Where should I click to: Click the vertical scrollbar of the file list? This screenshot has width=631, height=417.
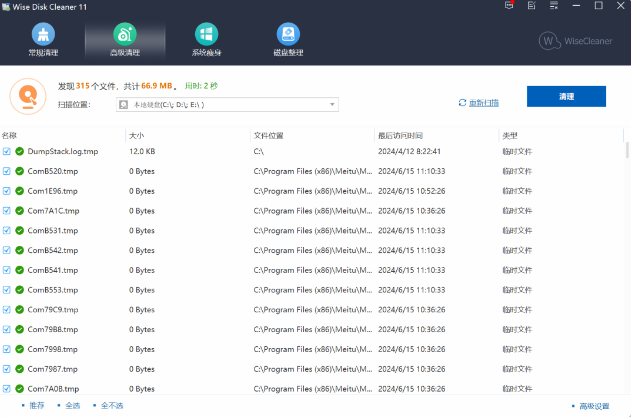click(x=627, y=150)
